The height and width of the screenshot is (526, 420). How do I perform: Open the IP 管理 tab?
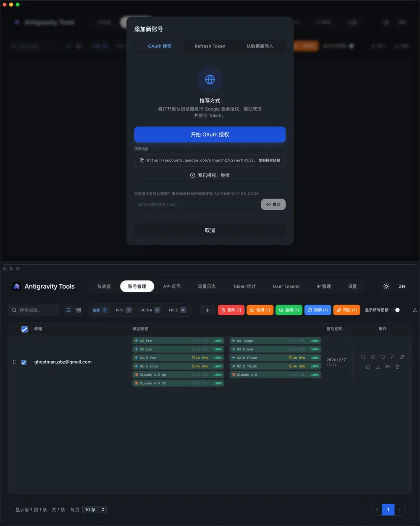[x=323, y=286]
